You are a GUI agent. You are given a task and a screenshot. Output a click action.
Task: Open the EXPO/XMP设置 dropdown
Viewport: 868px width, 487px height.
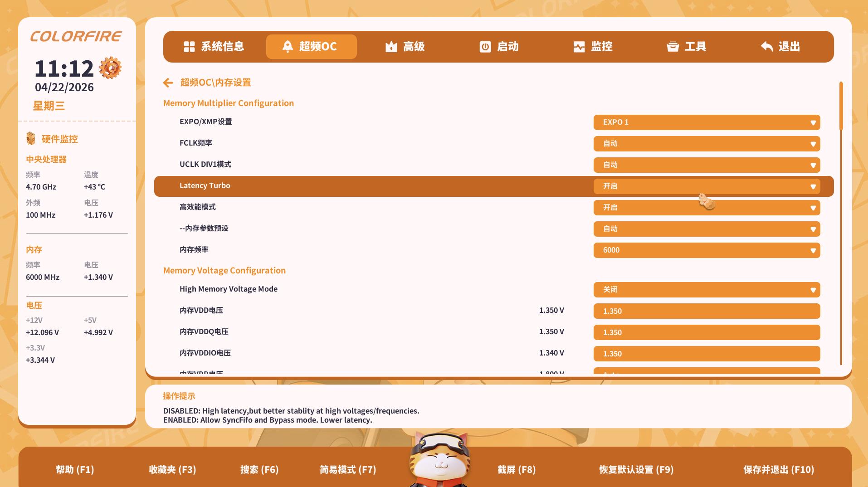tap(706, 122)
